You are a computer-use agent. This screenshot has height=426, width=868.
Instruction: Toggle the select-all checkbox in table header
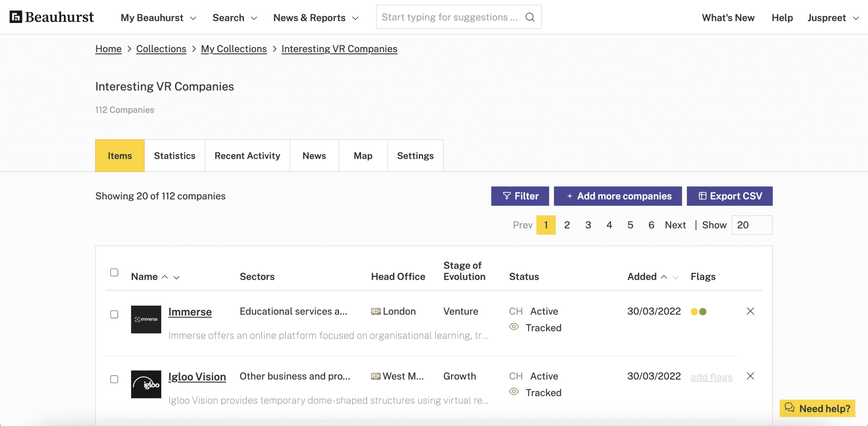point(114,272)
